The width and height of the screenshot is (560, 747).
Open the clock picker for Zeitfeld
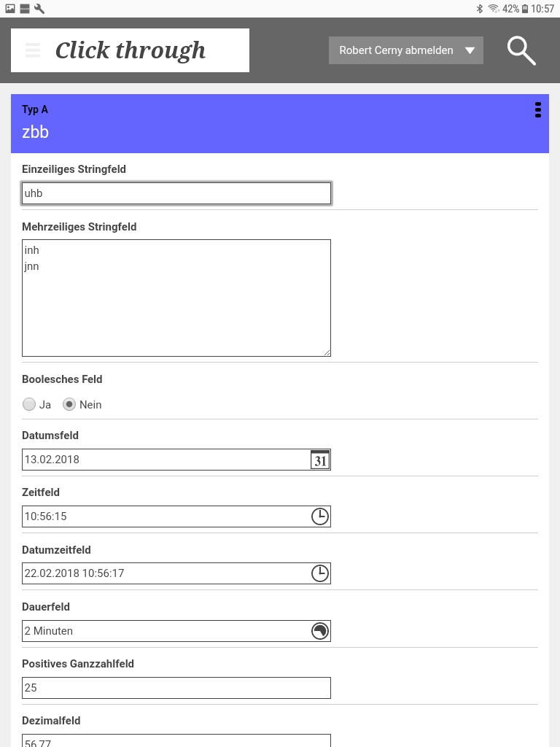[x=320, y=516]
